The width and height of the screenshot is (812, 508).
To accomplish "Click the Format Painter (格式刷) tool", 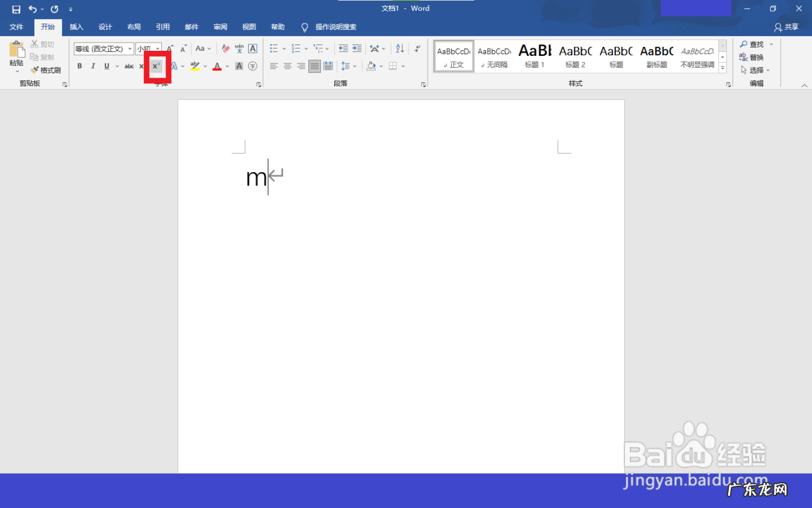I will pyautogui.click(x=46, y=70).
